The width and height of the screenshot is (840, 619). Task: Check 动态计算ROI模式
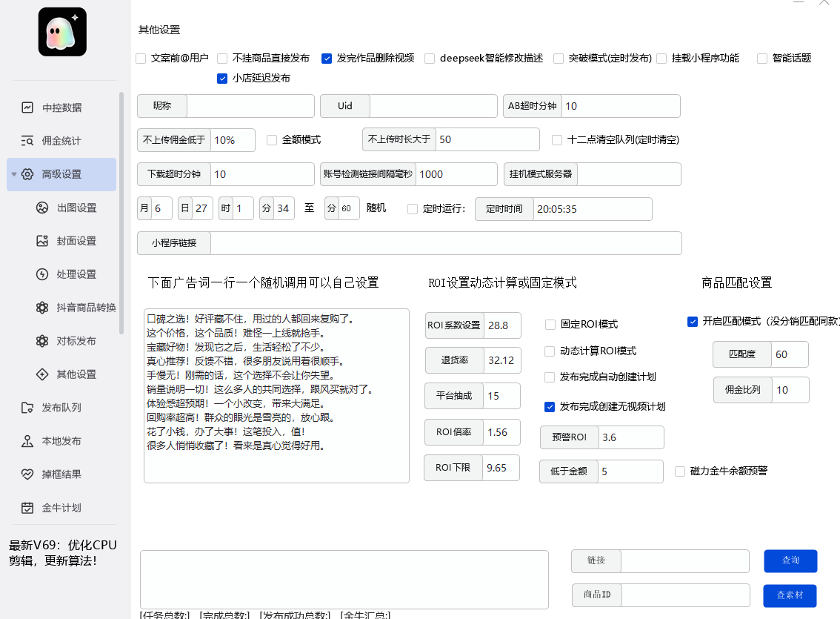click(550, 351)
